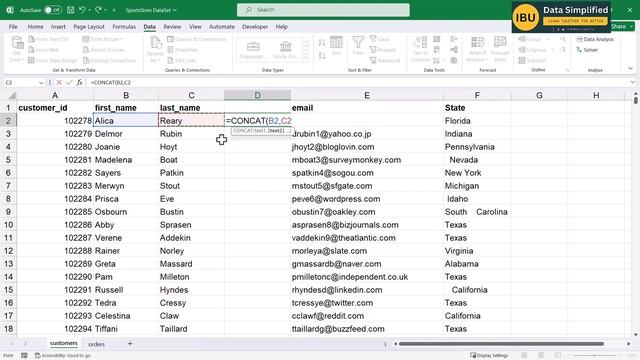Open the SportsStore DataSet file name dropdown
Image resolution: width=640 pixels, height=360 pixels.
[151, 10]
